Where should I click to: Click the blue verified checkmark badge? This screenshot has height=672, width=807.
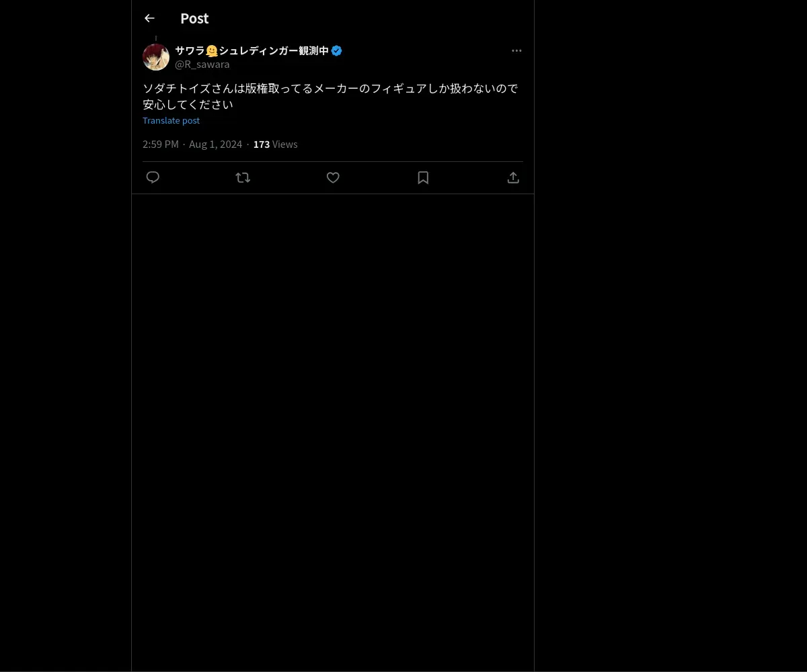coord(337,50)
